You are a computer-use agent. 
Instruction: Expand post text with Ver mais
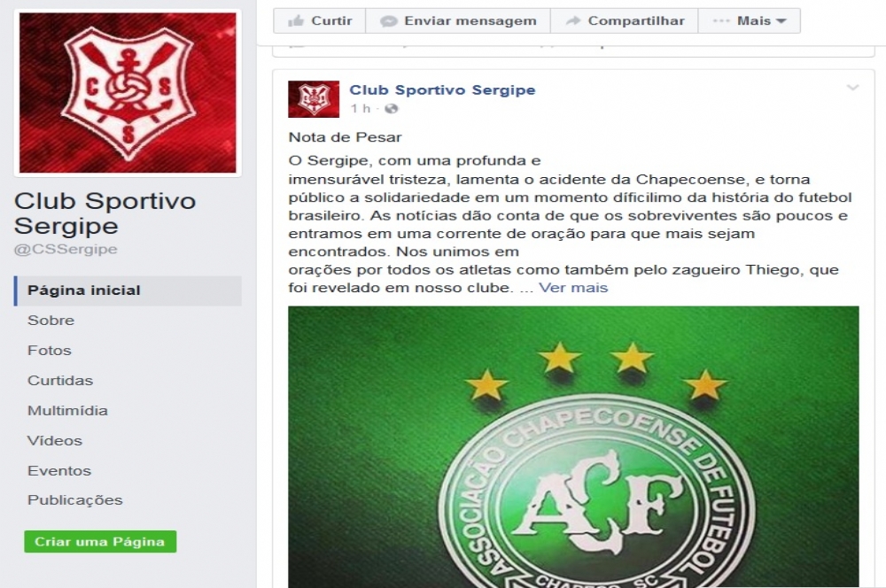pyautogui.click(x=573, y=288)
